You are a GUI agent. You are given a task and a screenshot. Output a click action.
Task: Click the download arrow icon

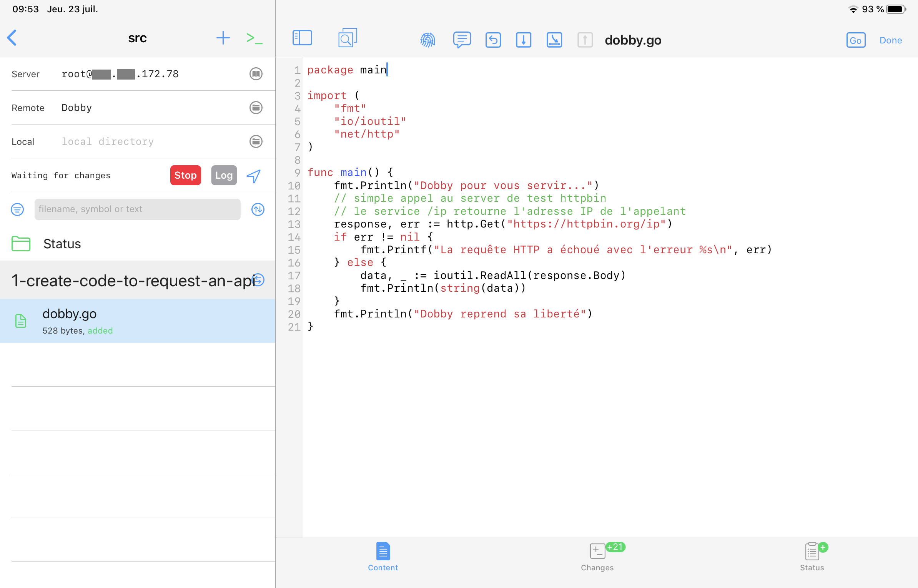tap(523, 40)
